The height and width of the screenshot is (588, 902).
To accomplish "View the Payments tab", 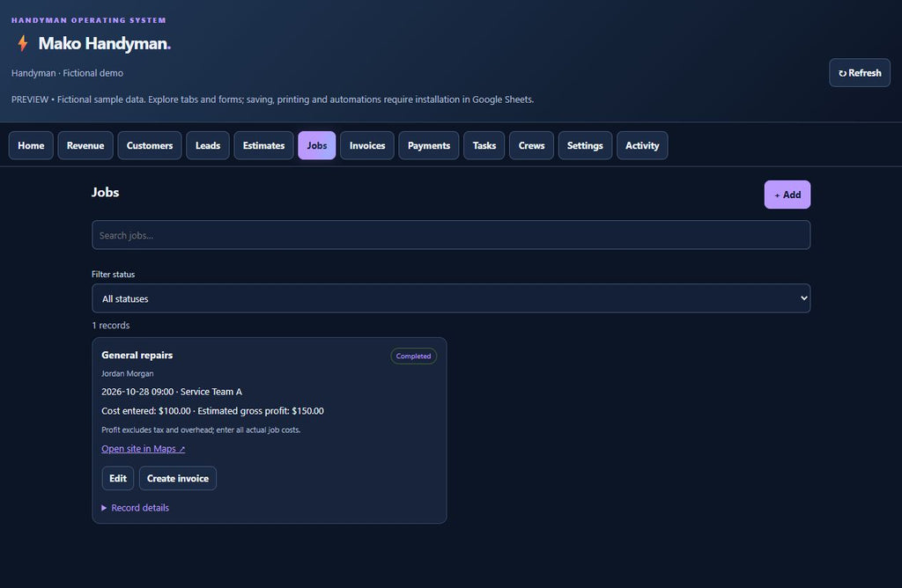I will point(429,145).
